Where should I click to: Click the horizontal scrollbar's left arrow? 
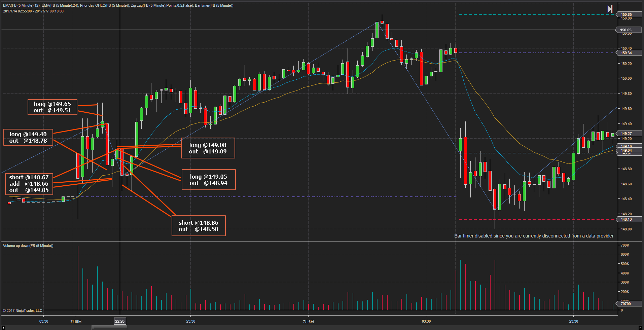point(3,328)
